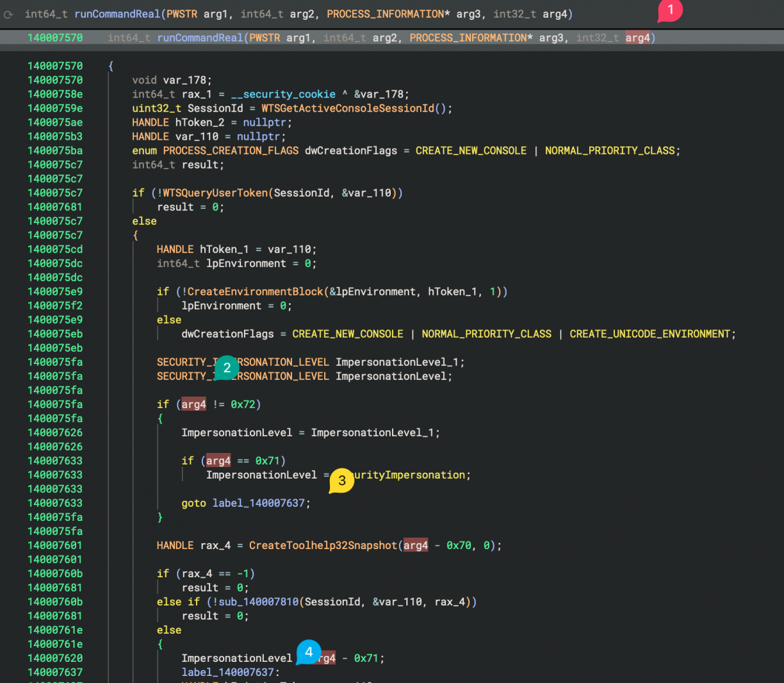Screen dimensions: 784x683
Task: Click runCommandReal in the highlighted signature line
Action: [x=200, y=38]
